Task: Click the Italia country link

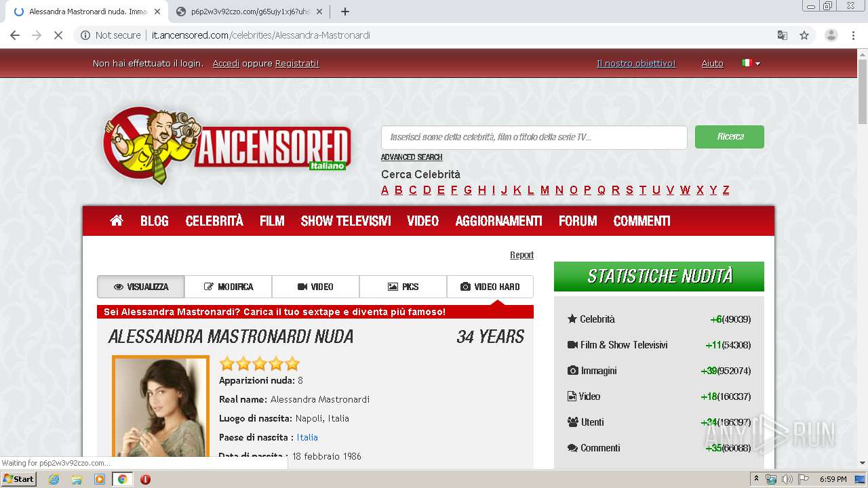Action: click(x=307, y=437)
